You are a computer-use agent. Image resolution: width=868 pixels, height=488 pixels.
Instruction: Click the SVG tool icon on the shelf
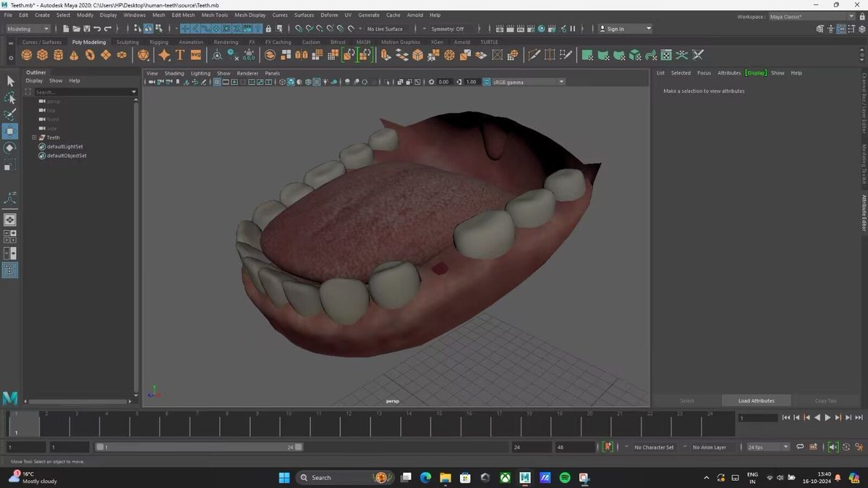195,55
